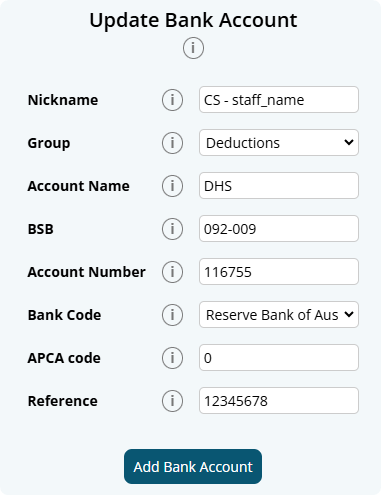
Task: Click the Update Bank Account heading
Action: 193,21
